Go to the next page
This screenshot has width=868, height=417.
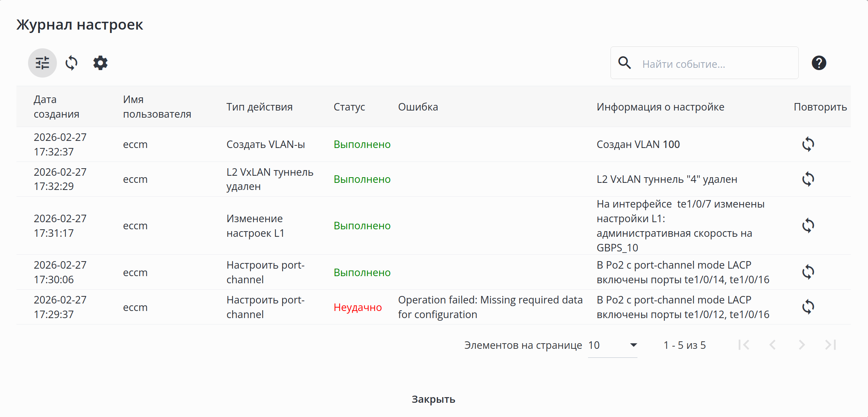click(x=801, y=345)
